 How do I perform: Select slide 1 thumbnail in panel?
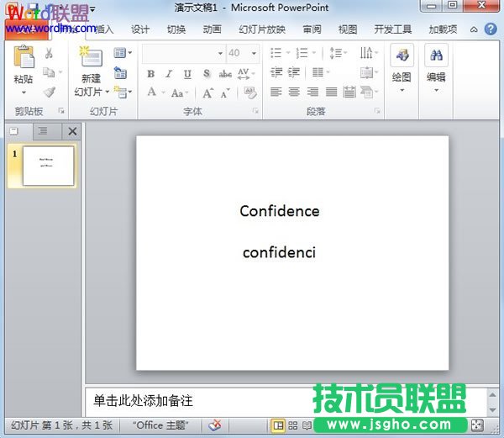click(x=48, y=166)
